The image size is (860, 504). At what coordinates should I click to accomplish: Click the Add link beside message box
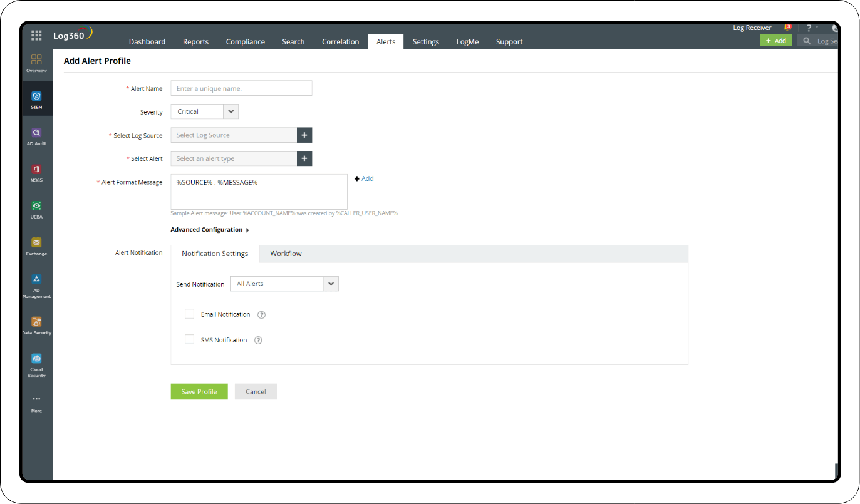364,178
